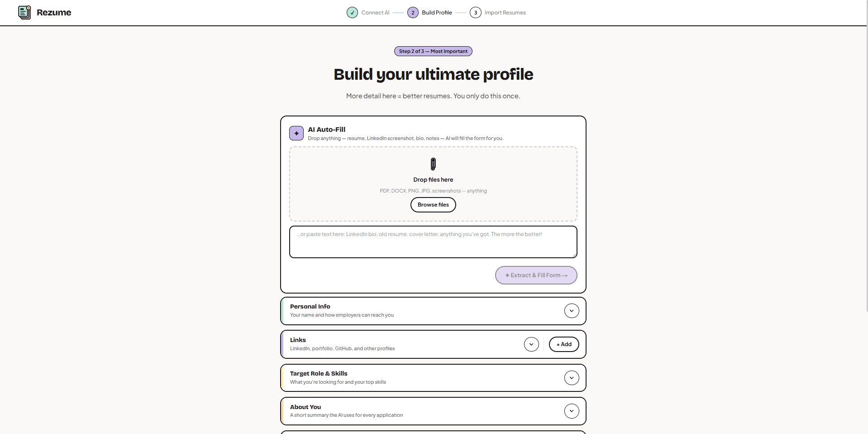868x434 pixels.
Task: Click the Rezume logo icon
Action: click(24, 13)
